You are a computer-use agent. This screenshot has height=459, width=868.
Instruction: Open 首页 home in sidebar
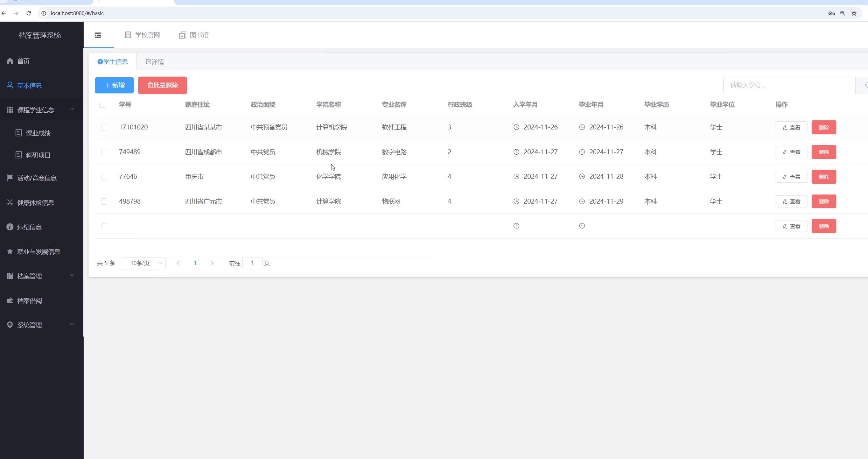click(x=23, y=61)
